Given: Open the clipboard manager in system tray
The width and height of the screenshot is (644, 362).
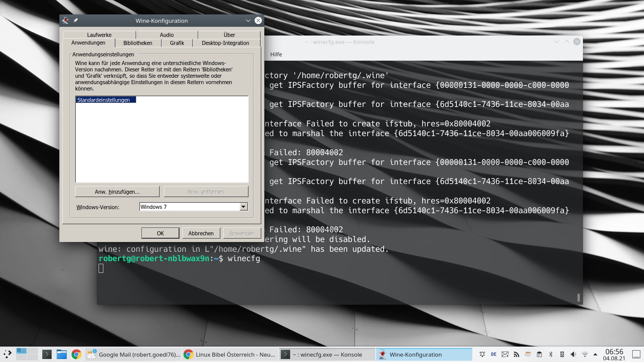Looking at the screenshot, I should (x=540, y=354).
